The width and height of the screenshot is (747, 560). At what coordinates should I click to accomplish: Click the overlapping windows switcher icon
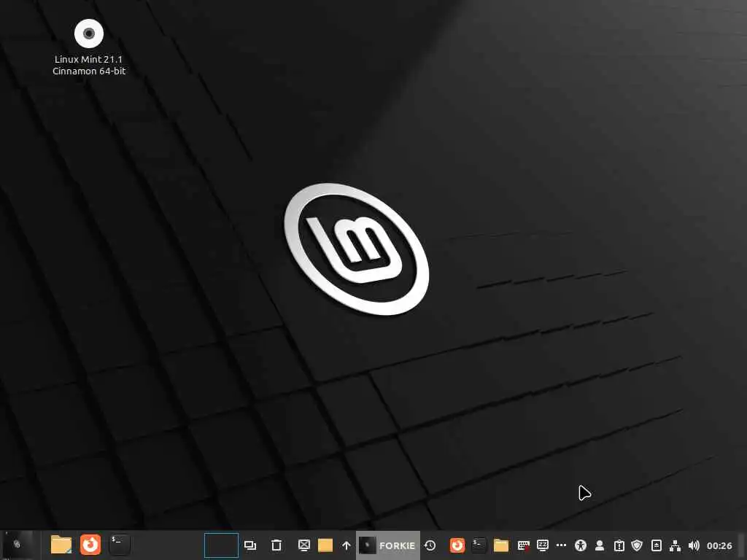250,545
